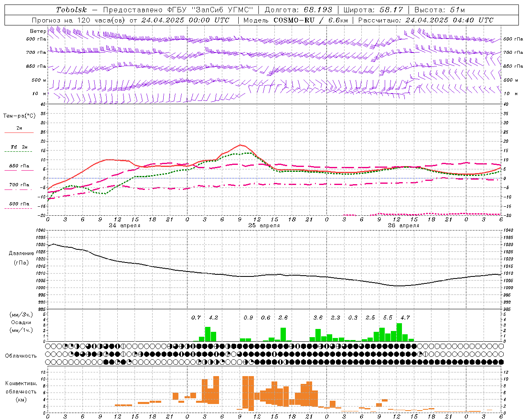Click the '(гПа)' unit label under Давление
The image size is (525, 420).
(21, 262)
